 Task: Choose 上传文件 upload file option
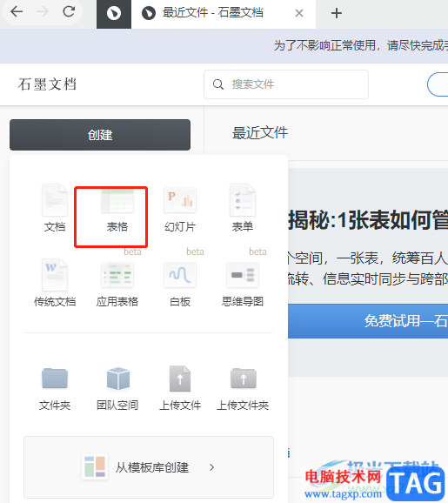point(180,389)
